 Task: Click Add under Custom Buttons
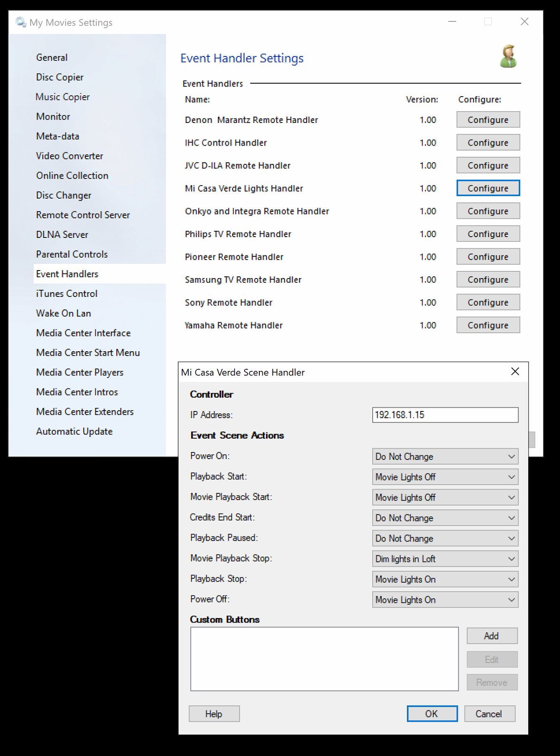(492, 636)
